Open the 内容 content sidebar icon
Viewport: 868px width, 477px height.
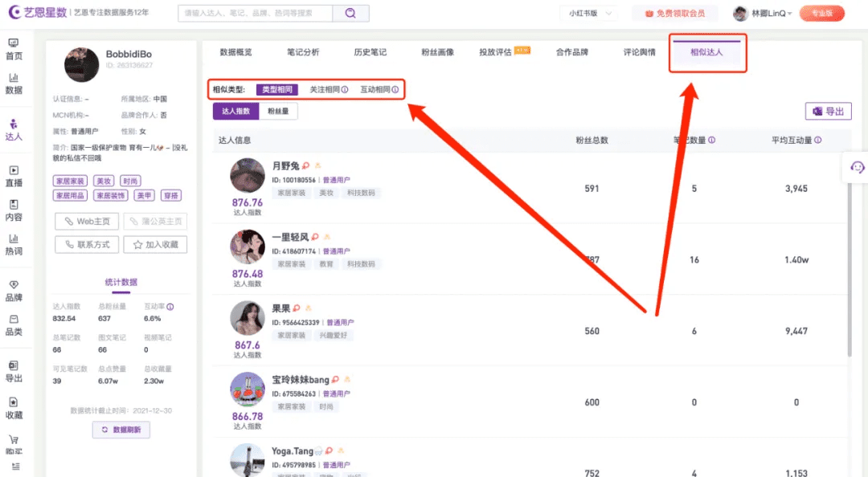point(14,211)
